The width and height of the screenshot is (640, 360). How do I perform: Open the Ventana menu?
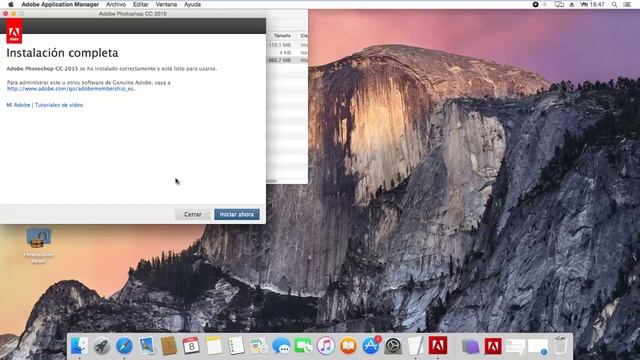(166, 4)
